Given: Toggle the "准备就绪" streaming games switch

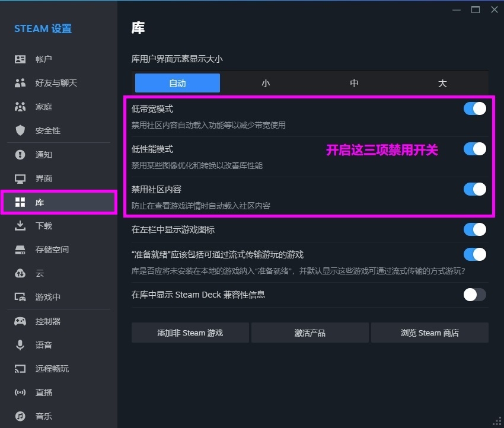Looking at the screenshot, I should click(x=475, y=254).
